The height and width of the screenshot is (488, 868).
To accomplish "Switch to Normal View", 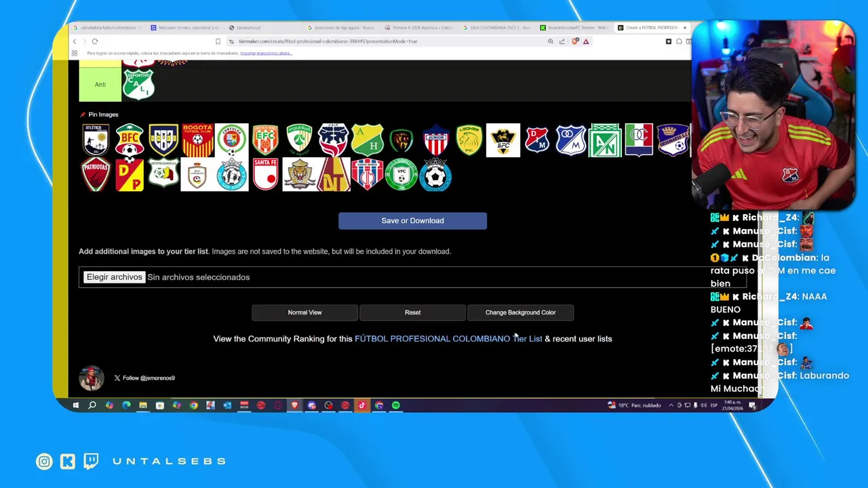I will point(304,312).
